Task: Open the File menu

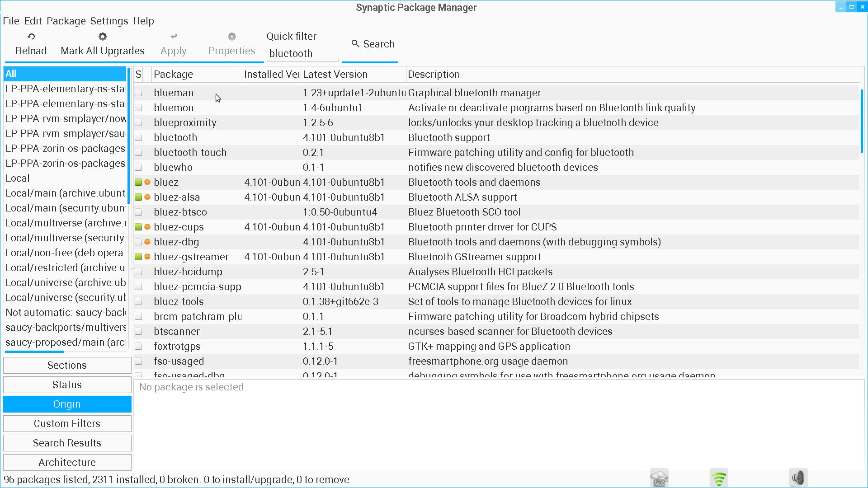Action: coord(11,21)
